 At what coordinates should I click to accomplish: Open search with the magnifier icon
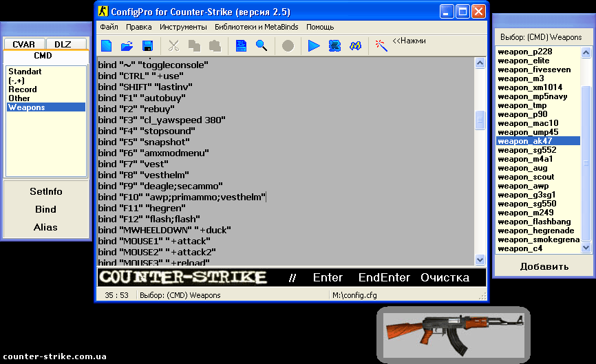262,46
